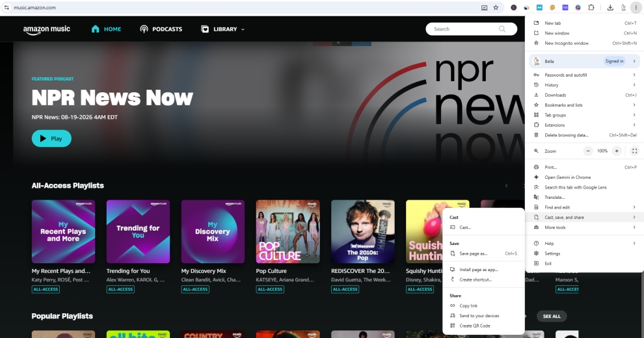644x338 pixels.
Task: Open New tab from Chrome menu
Action: coord(584,23)
